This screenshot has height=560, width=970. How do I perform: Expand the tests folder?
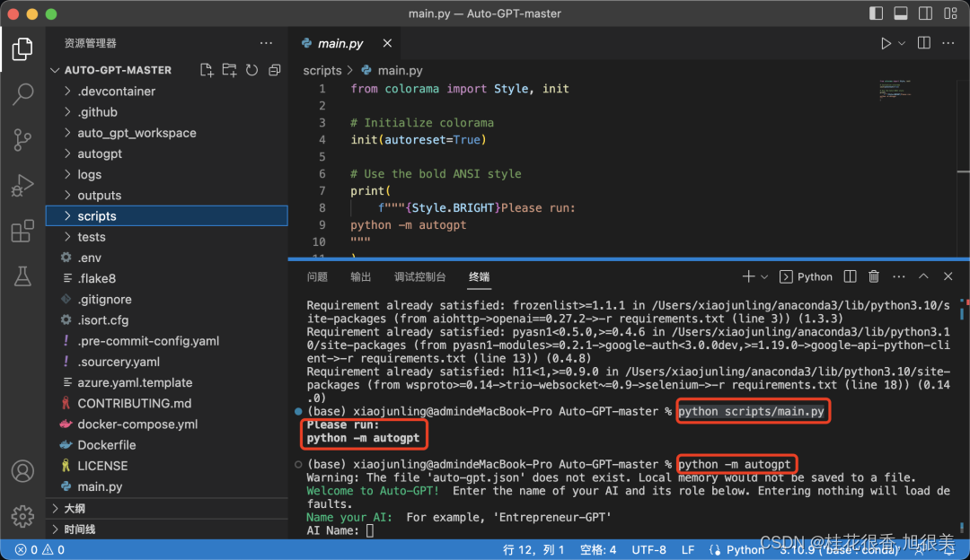coord(167,237)
